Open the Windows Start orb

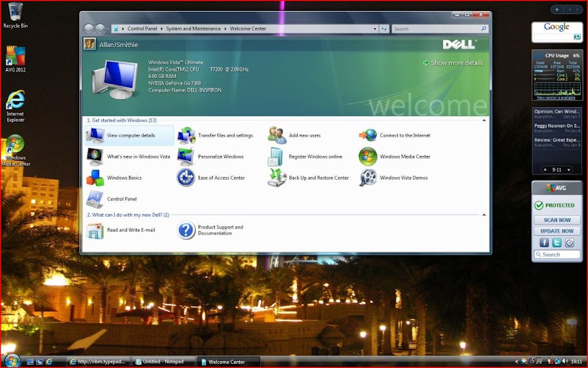12,361
